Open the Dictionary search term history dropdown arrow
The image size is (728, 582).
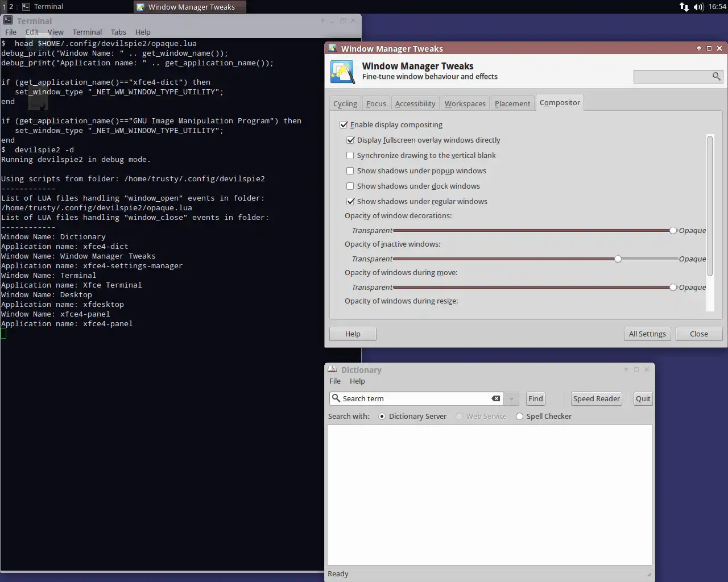[x=511, y=398]
